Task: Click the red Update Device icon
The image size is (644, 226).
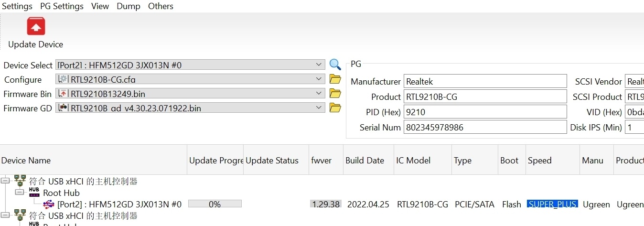Action: [36, 26]
